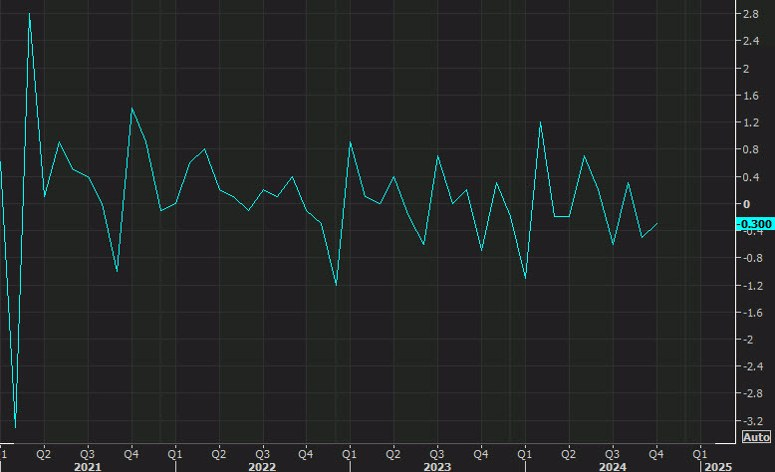Select the -0.300 current value label
The height and width of the screenshot is (472, 775).
click(x=755, y=224)
